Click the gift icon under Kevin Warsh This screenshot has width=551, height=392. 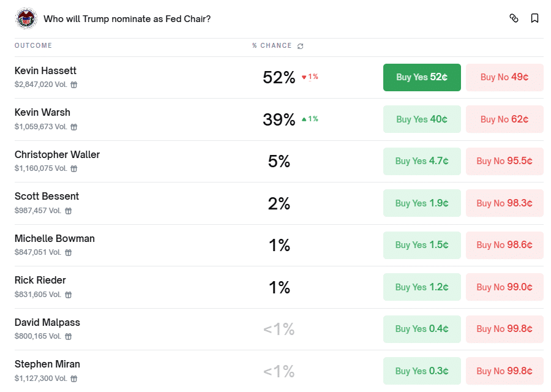73,127
